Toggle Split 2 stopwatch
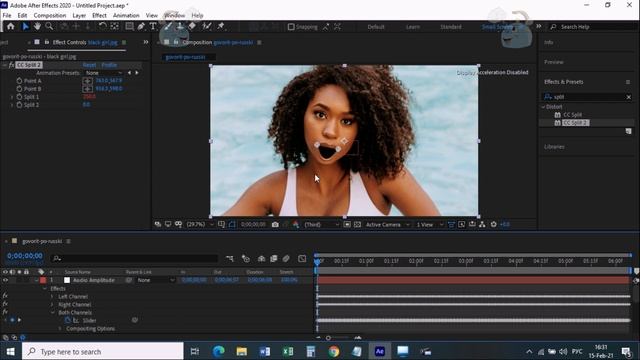Image resolution: width=640 pixels, height=360 pixels. point(19,105)
